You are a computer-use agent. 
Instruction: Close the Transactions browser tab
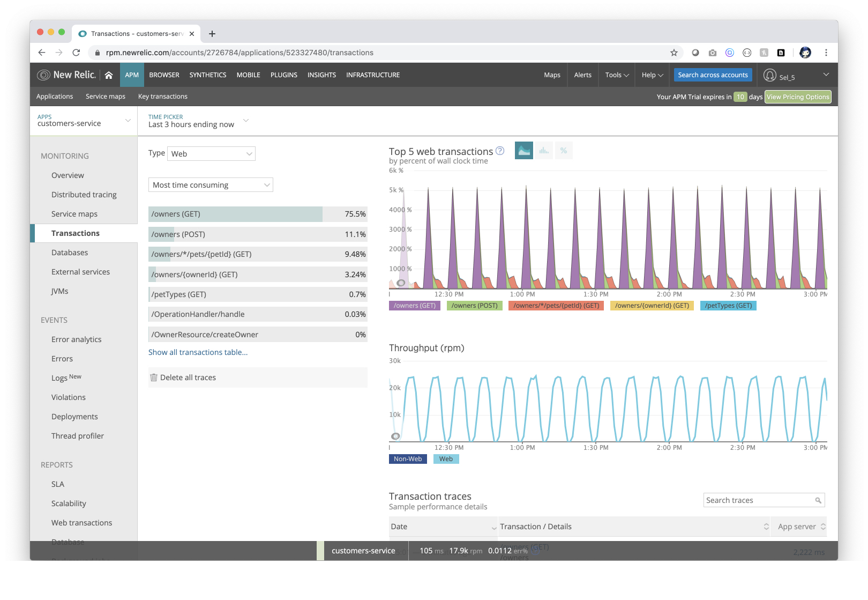coord(192,34)
